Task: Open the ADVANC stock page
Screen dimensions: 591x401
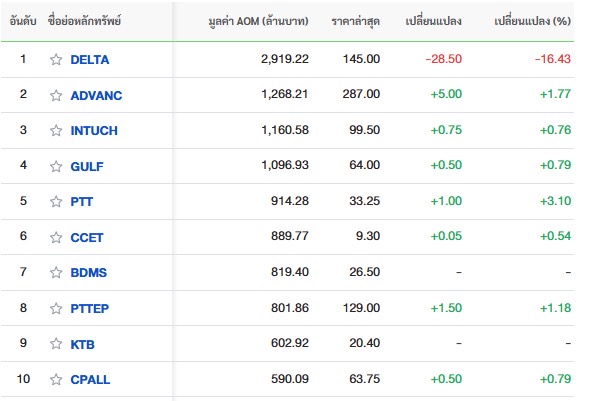Action: tap(96, 95)
